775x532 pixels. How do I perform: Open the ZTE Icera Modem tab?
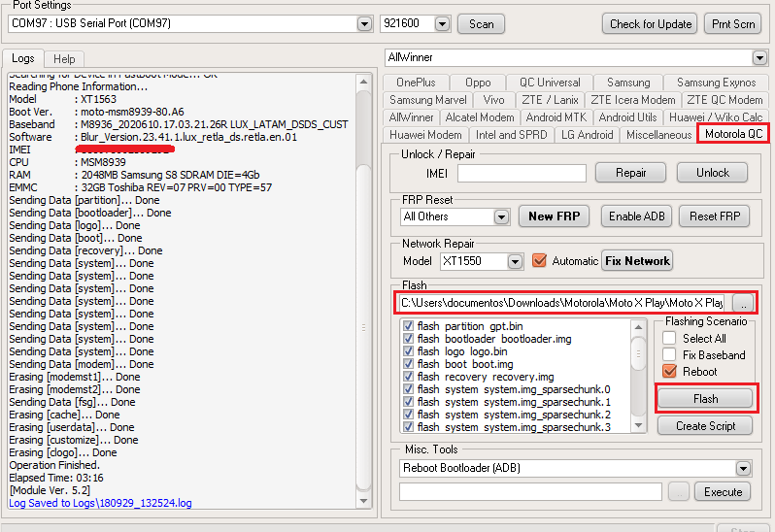click(632, 100)
